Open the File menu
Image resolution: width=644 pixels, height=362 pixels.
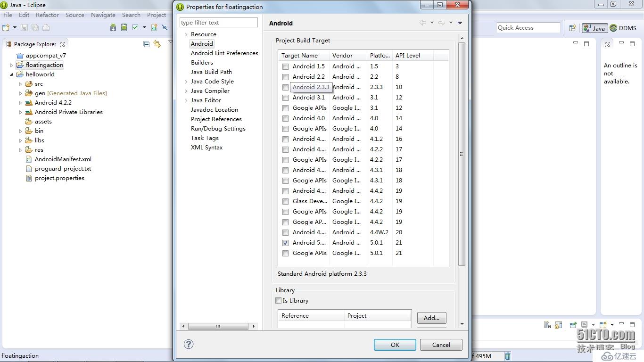(8, 15)
